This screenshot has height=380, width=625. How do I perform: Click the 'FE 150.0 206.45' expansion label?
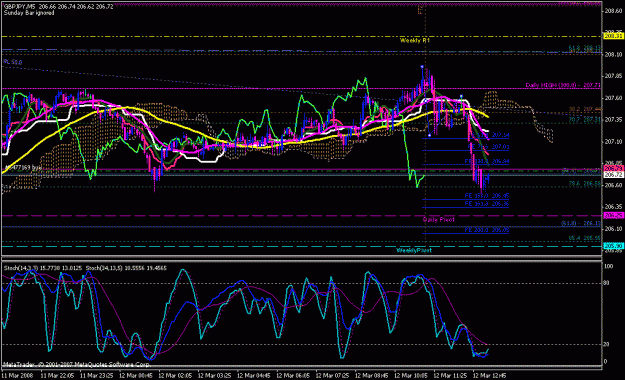coord(487,196)
